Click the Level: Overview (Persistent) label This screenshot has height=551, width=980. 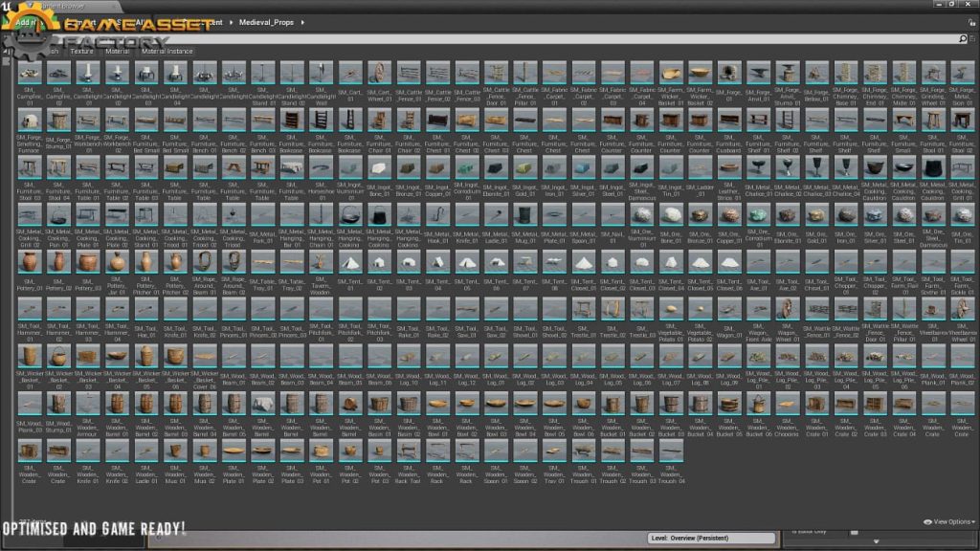click(689, 538)
